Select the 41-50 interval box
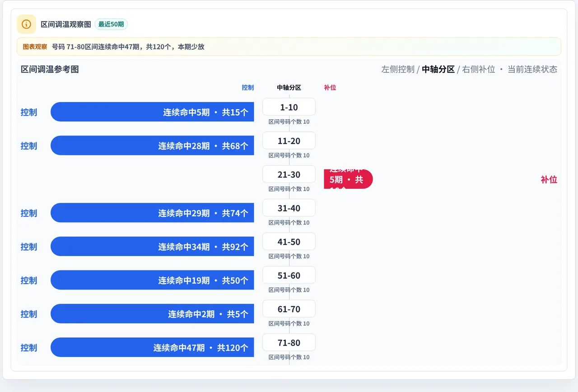578x392 pixels. click(x=289, y=242)
